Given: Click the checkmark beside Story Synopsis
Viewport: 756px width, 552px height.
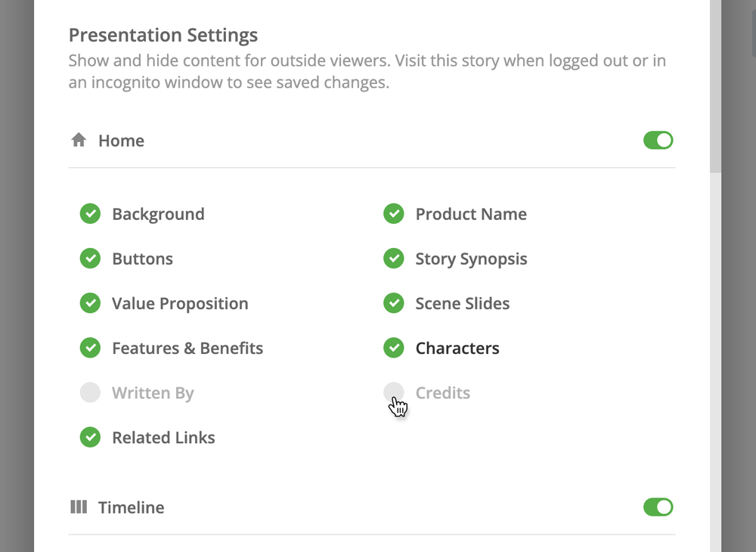Looking at the screenshot, I should click(x=394, y=259).
